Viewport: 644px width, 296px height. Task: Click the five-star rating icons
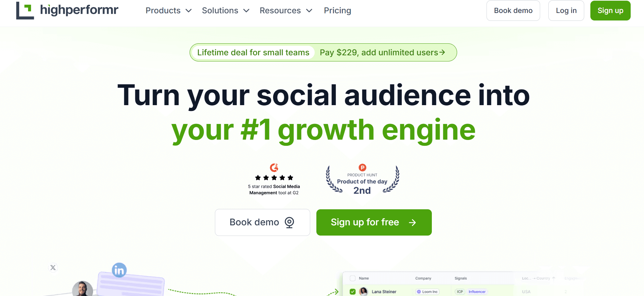point(274,178)
